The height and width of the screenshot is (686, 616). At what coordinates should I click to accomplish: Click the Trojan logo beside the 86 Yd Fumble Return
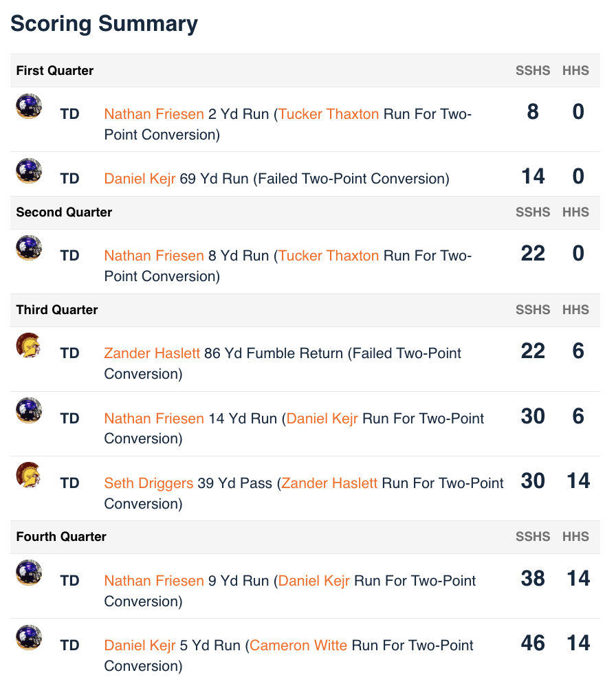pos(29,346)
